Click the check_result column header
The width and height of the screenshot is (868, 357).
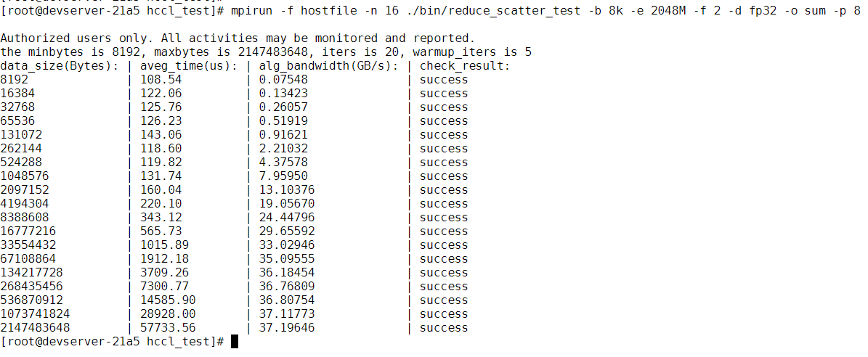tap(466, 66)
